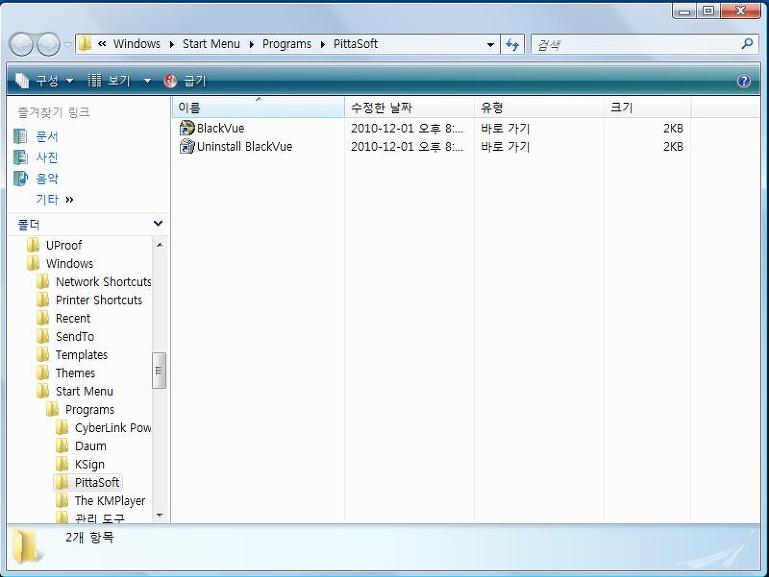Click the Daum folder icon in tree

tap(62, 446)
